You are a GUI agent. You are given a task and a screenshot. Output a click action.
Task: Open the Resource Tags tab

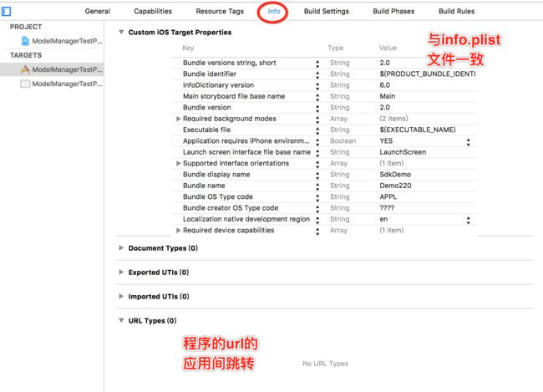coord(220,11)
